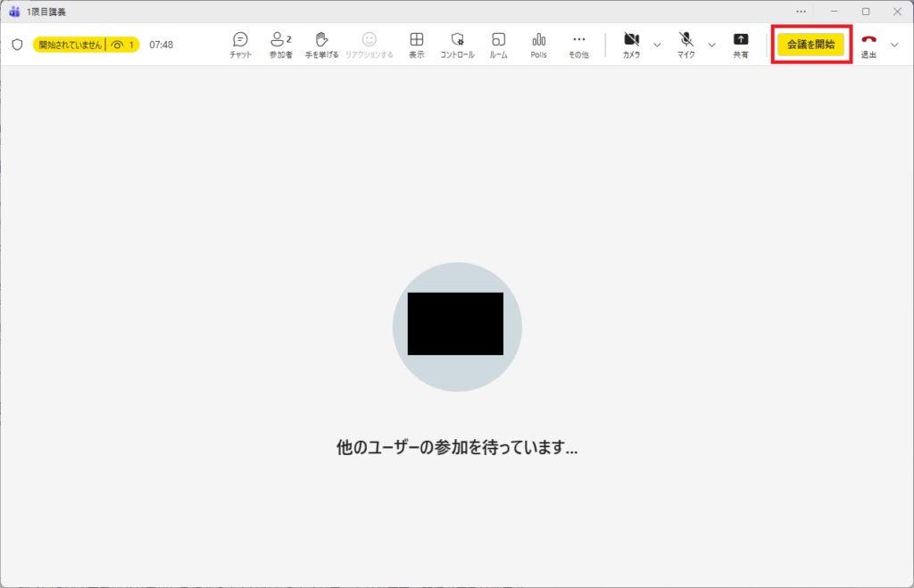Open title bar three-dots settings menu
This screenshot has height=588, width=914.
click(801, 12)
